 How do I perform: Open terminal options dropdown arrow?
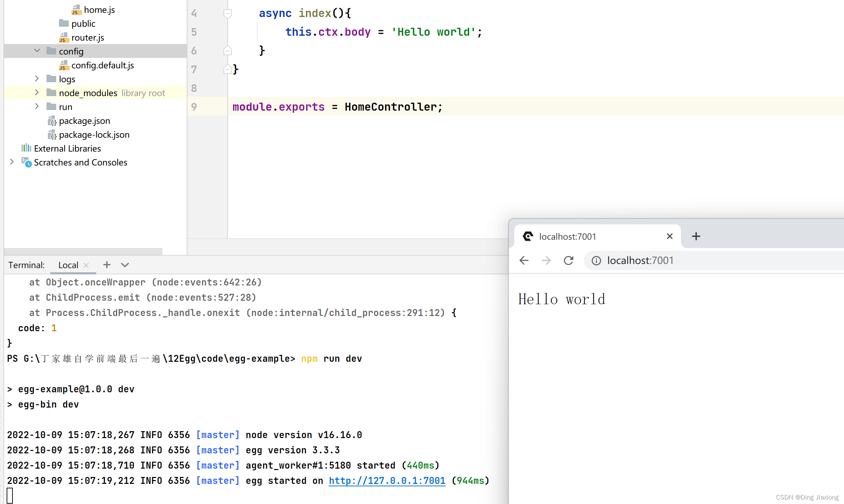[125, 265]
